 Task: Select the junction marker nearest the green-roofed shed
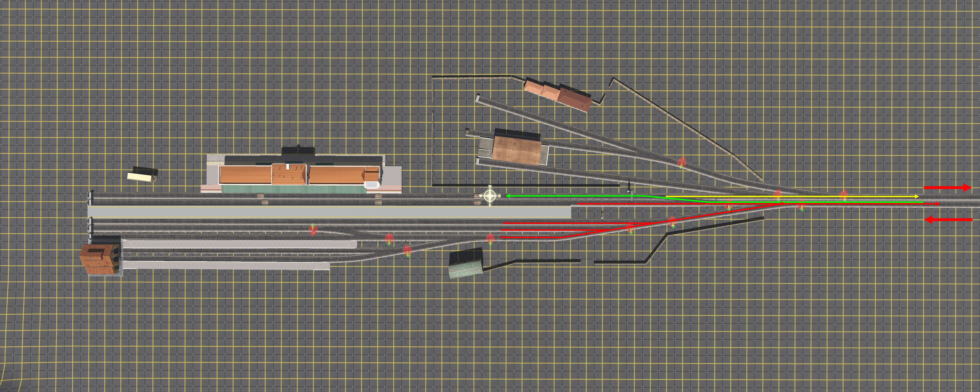pos(490,239)
